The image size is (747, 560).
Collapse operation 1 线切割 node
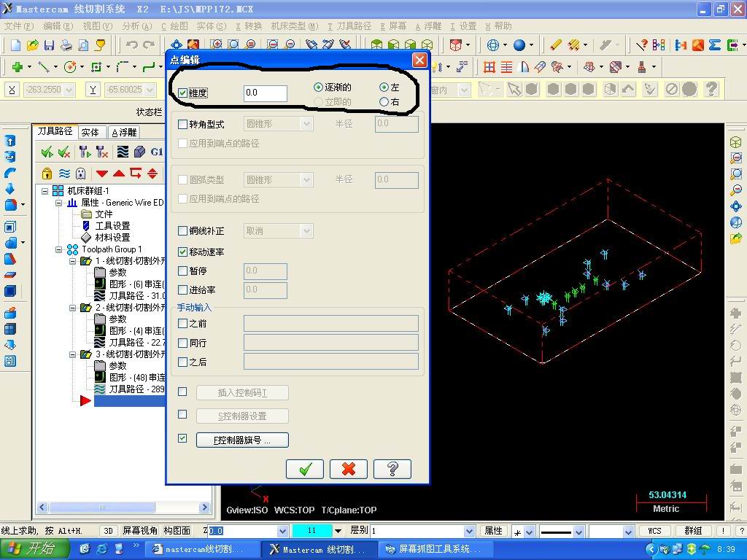[72, 261]
